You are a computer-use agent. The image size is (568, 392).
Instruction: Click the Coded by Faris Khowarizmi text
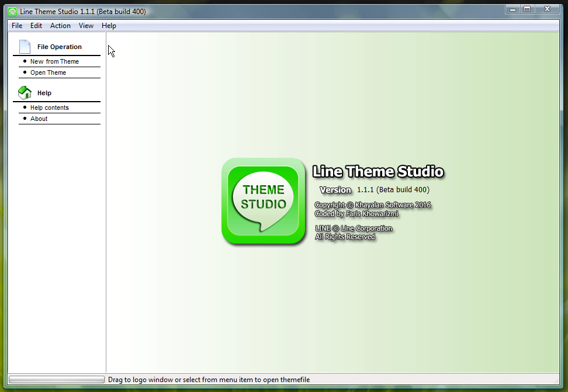click(x=356, y=214)
